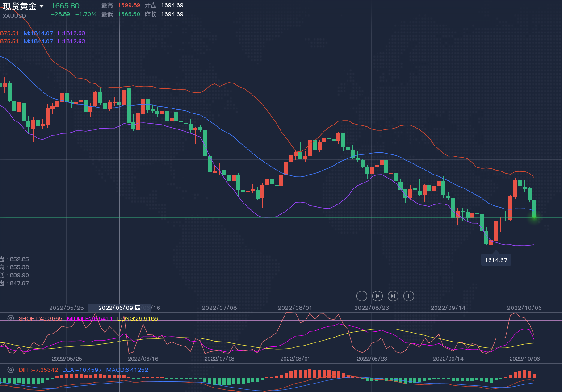Select the current price 1665.80
This screenshot has height=392, width=562.
(65, 6)
